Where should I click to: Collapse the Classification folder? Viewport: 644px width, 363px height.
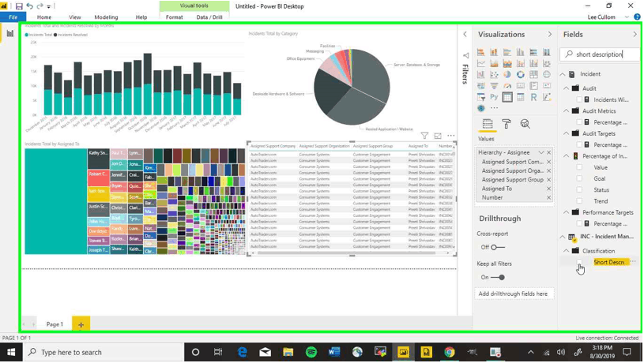(567, 251)
